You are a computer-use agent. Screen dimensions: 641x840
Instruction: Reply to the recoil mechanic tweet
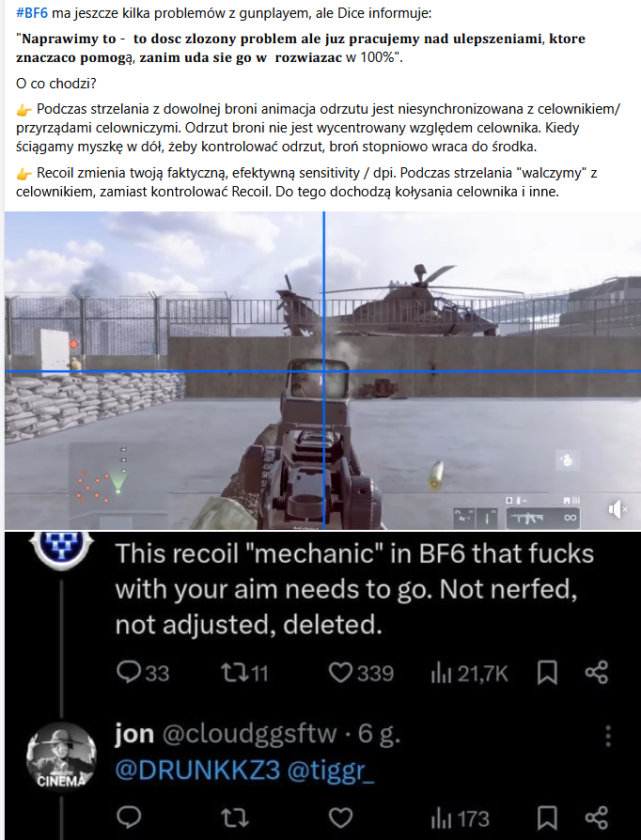(x=143, y=673)
